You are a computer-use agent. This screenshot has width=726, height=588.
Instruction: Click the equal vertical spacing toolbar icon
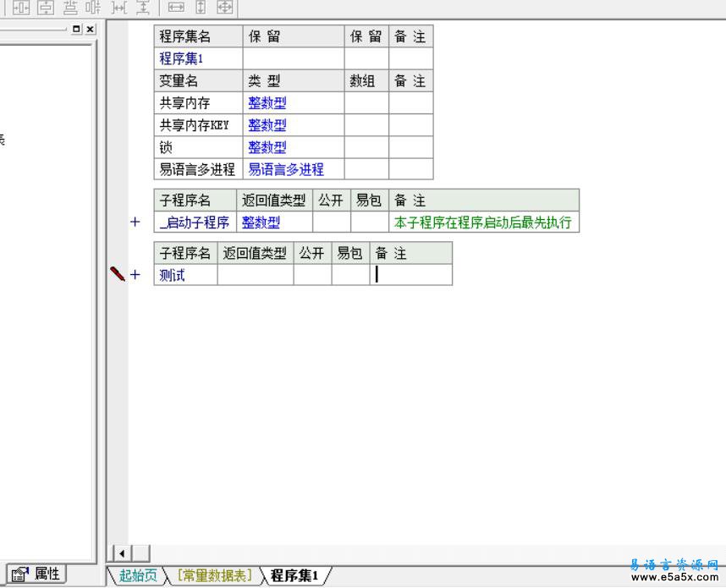[143, 7]
